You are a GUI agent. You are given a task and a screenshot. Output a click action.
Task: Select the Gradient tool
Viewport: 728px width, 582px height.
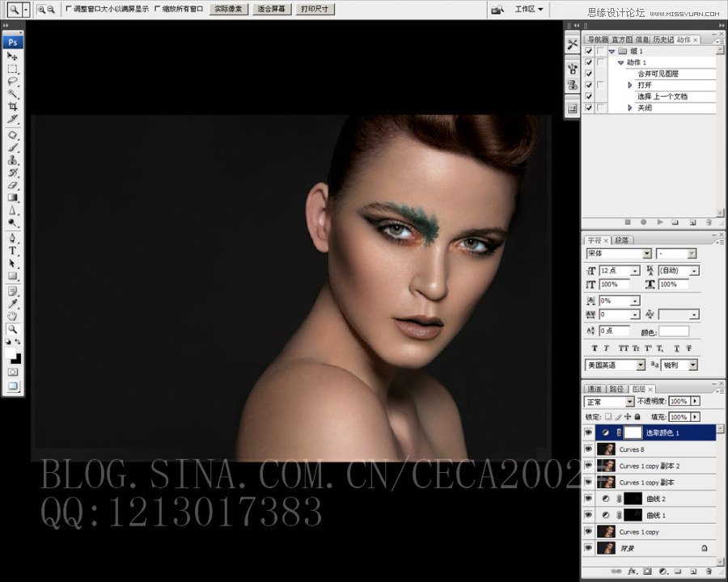point(12,198)
